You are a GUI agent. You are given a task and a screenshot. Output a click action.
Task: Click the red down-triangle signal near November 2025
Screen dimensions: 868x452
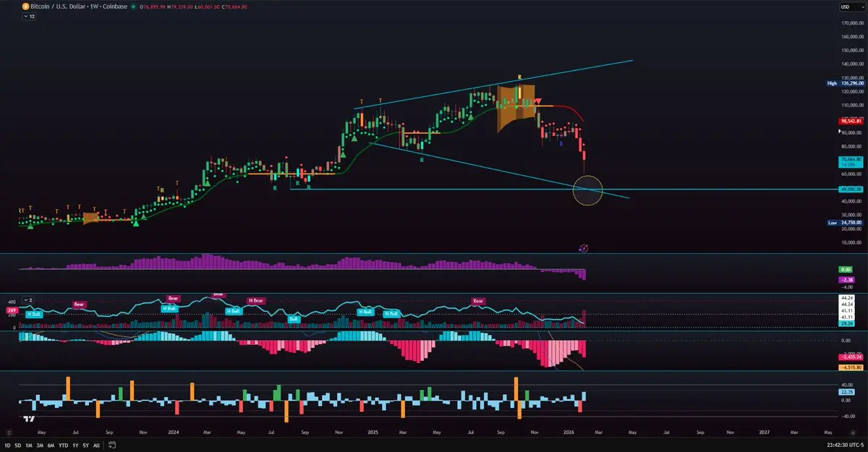538,101
